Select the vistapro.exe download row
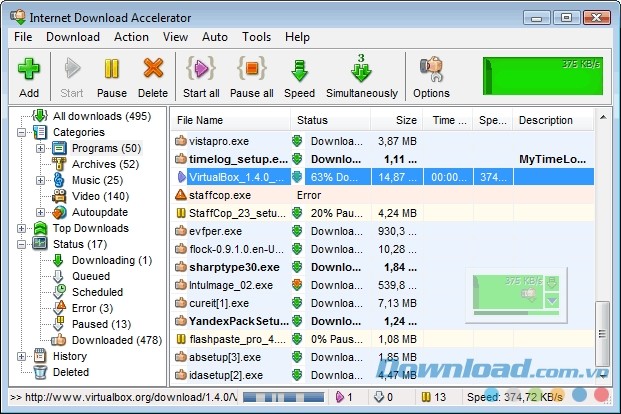Screen dimensions: 621x414 (383, 141)
